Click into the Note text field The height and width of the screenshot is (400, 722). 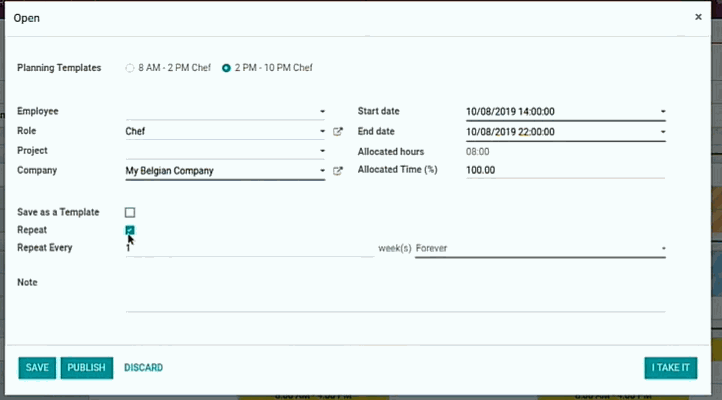[395, 300]
